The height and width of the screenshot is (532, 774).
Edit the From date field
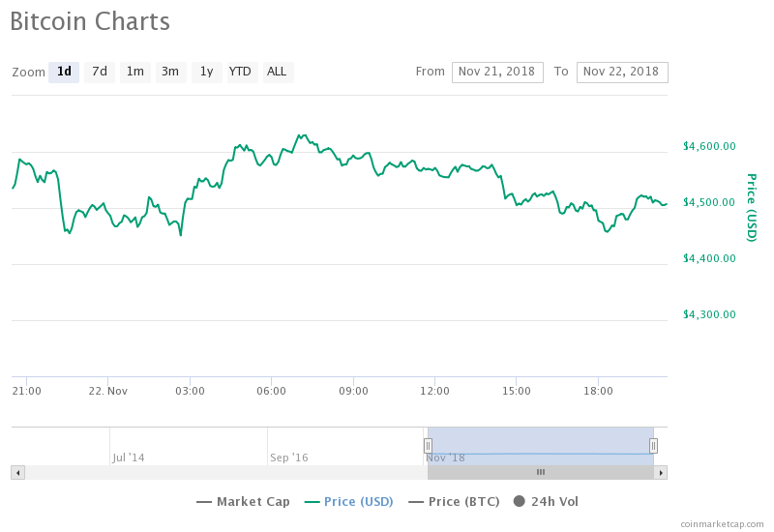497,72
